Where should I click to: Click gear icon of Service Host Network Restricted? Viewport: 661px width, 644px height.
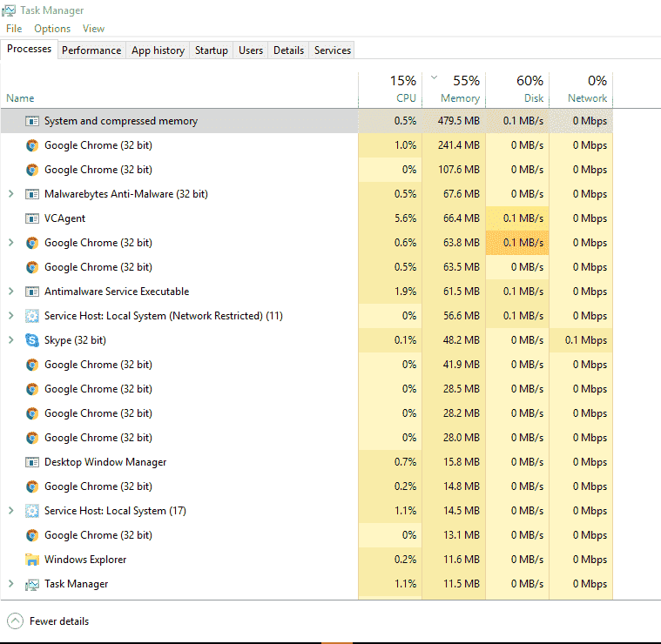coord(32,316)
